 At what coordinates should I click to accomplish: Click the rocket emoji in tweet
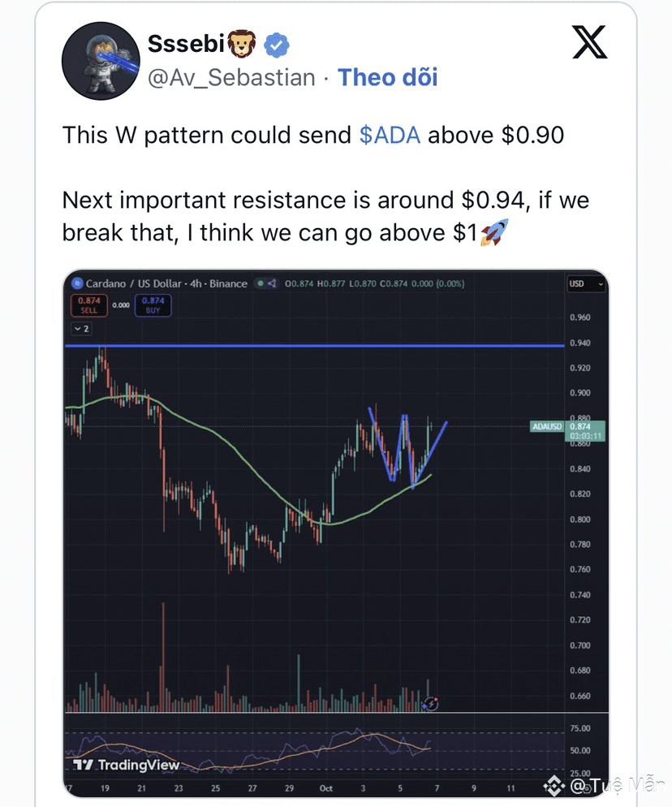pos(494,232)
